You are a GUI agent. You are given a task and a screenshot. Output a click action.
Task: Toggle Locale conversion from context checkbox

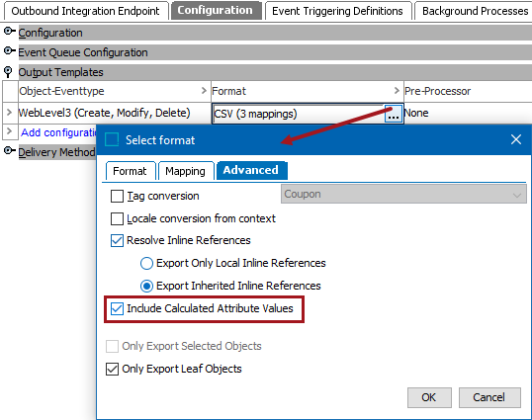click(x=117, y=218)
